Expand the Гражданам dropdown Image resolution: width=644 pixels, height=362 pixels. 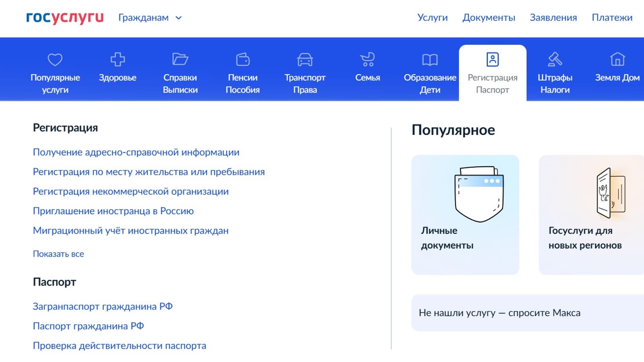click(150, 18)
